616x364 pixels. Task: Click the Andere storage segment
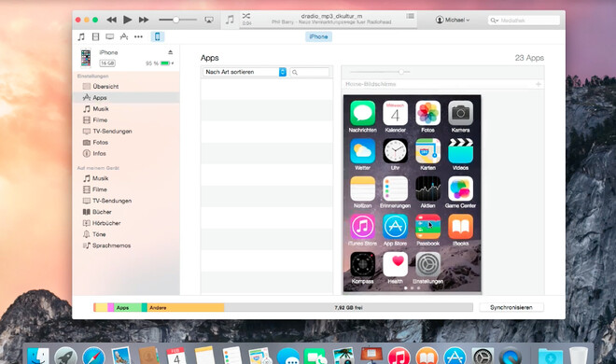pyautogui.click(x=186, y=307)
